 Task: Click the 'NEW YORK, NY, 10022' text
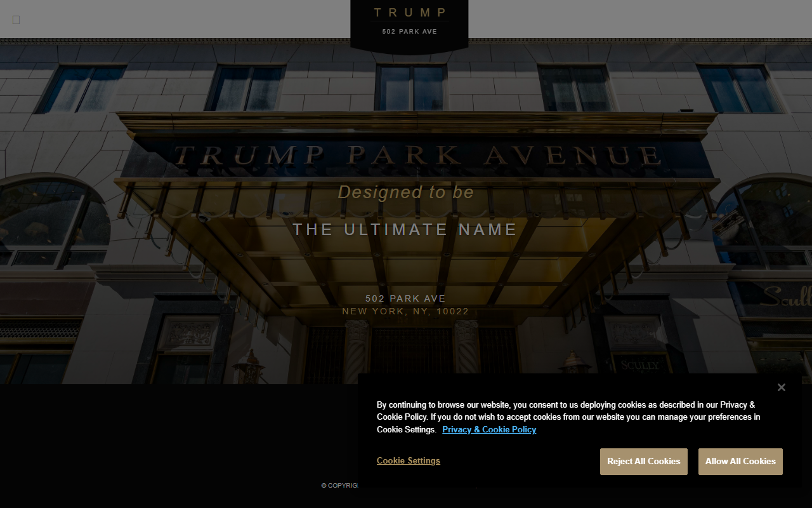[x=405, y=311]
